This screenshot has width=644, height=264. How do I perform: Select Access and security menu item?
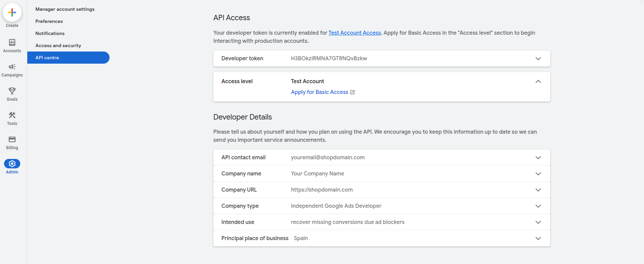point(58,45)
